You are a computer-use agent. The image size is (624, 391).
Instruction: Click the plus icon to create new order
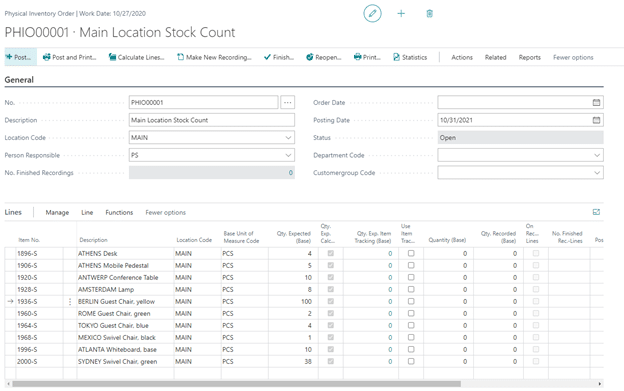pyautogui.click(x=401, y=14)
